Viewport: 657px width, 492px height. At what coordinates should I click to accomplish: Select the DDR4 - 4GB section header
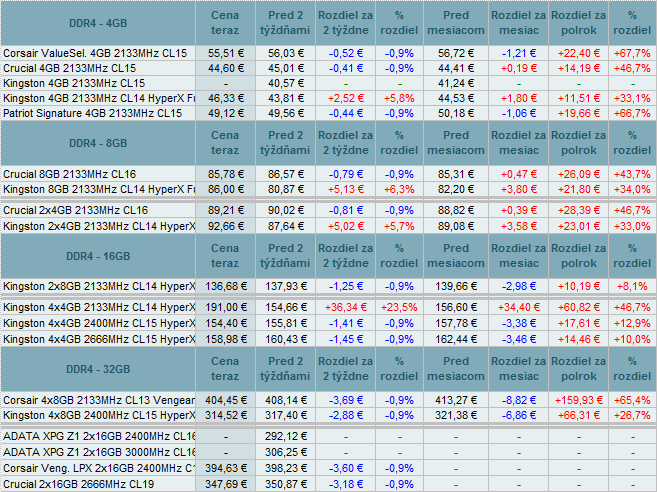98,23
